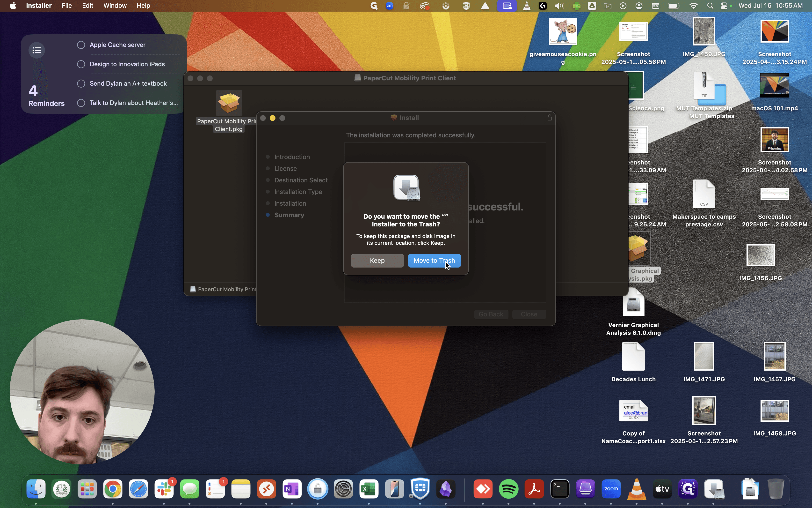Open Reminders app from the Dock

[x=215, y=489]
